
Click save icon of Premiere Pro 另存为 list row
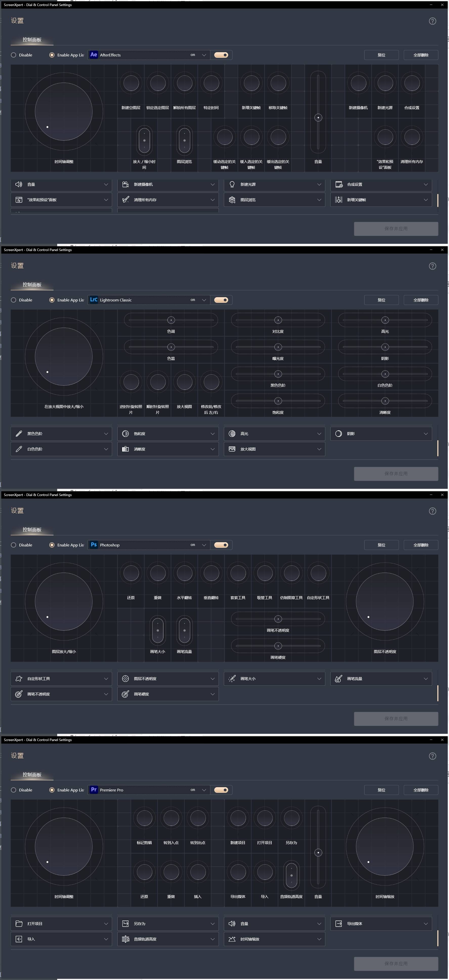(x=125, y=924)
